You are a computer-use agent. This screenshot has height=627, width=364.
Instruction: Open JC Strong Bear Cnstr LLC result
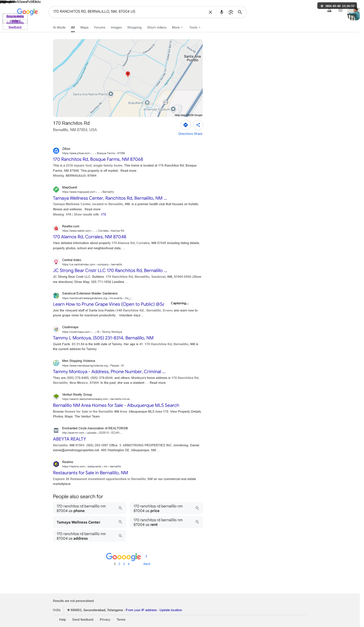110,271
